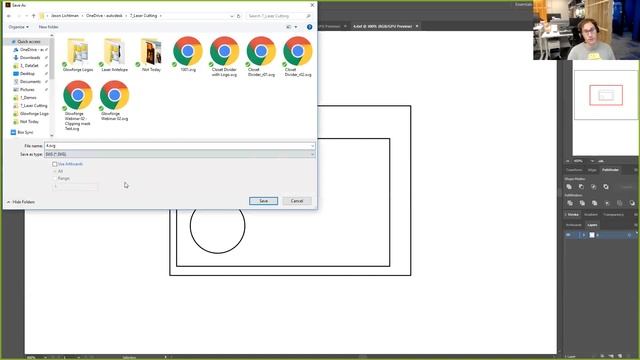640x360 pixels.
Task: Click Merge pathfinder icon
Action: (594, 203)
